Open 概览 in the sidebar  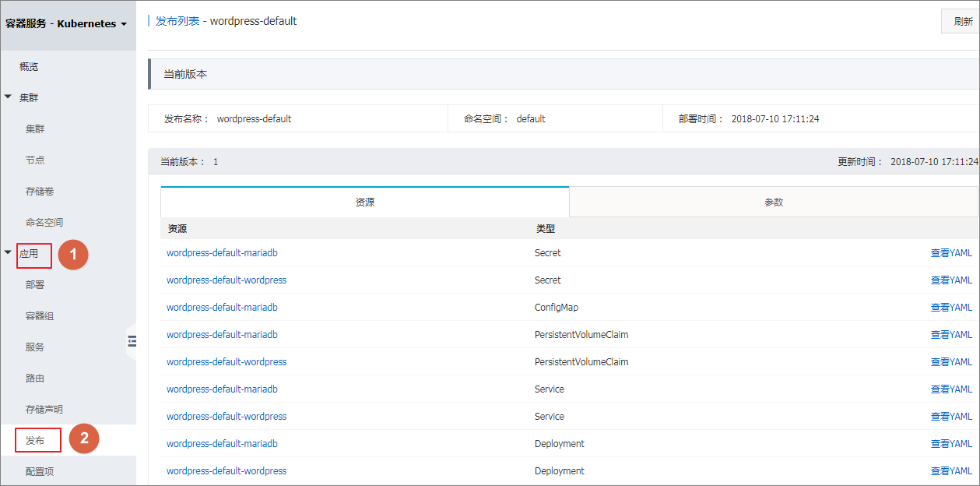[29, 67]
